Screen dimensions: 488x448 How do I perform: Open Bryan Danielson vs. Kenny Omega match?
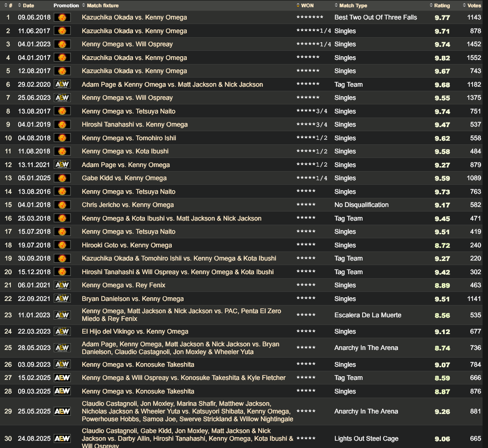tap(133, 299)
